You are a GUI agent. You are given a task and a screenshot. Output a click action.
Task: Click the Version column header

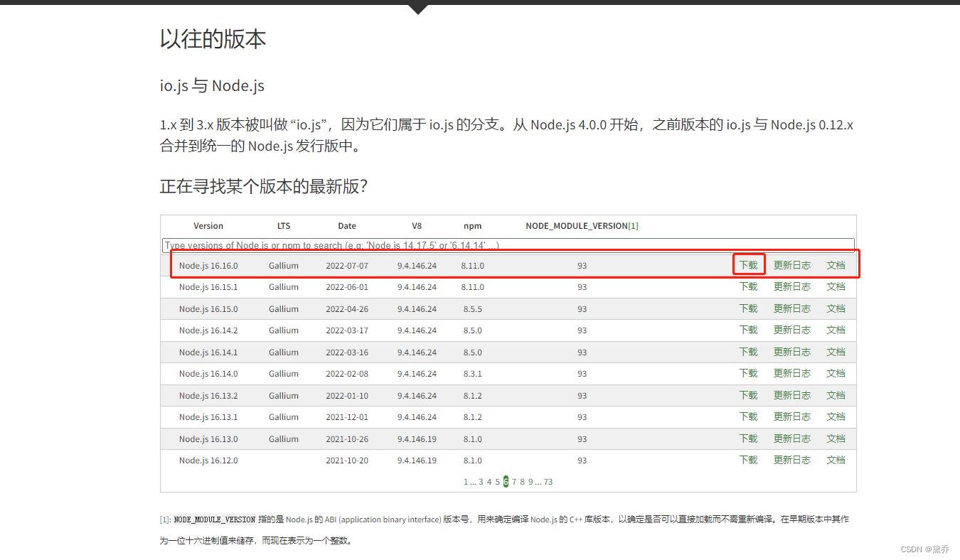pos(208,226)
